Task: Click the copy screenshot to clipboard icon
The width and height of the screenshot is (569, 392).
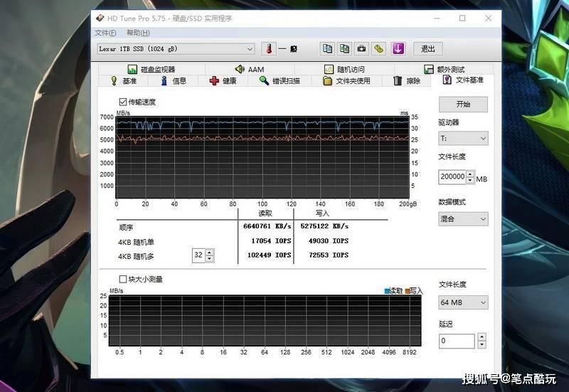Action: [344, 48]
